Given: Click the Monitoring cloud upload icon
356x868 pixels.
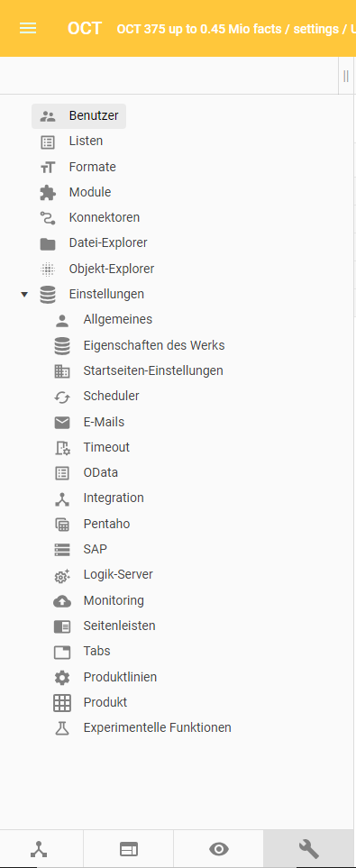Looking at the screenshot, I should [x=62, y=600].
